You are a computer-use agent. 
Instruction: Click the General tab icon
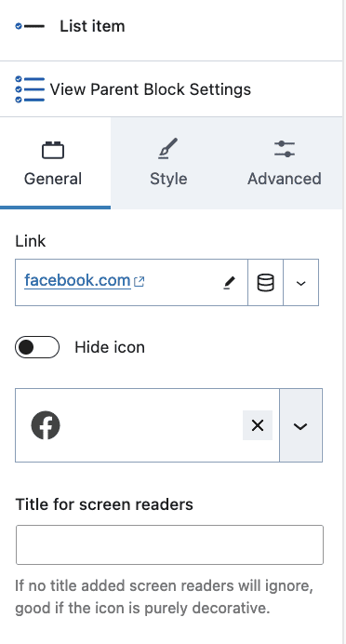tap(53, 150)
